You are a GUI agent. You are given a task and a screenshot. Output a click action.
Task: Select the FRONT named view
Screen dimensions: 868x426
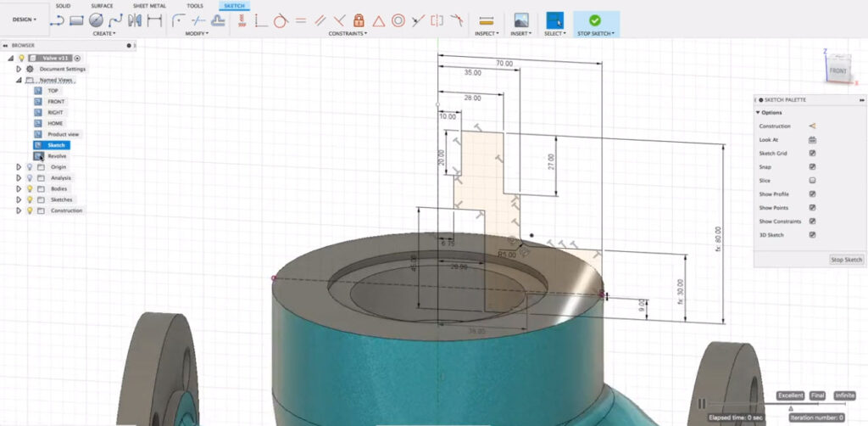56,101
